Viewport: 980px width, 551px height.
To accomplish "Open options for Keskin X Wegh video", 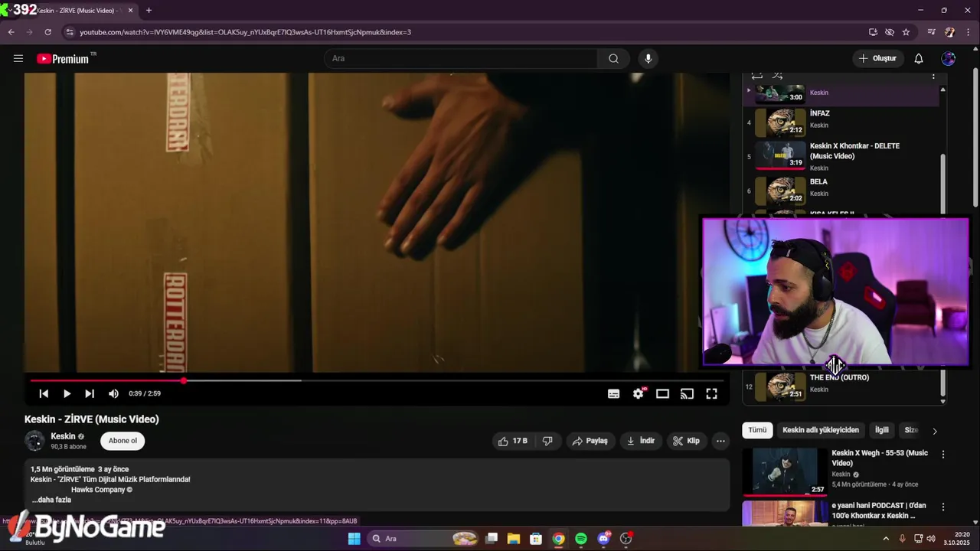I will (943, 455).
